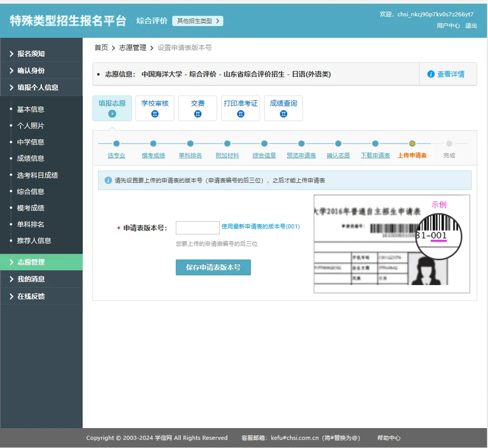Click the 确认志愿 step dot
488x448 pixels.
pos(338,144)
